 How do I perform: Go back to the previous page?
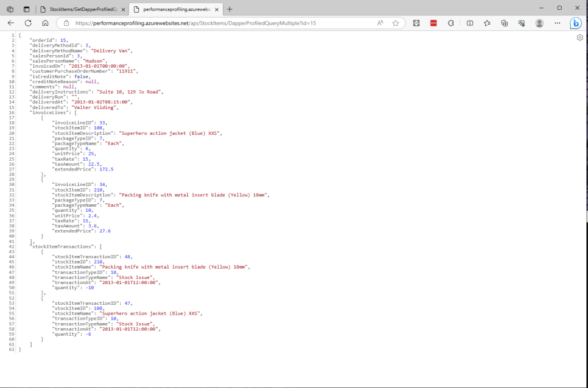coord(10,23)
